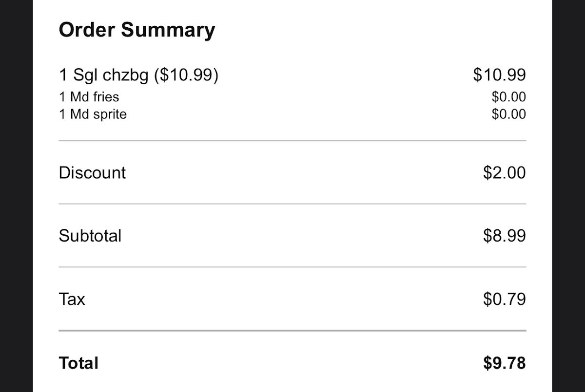Select the 1 Md fries item
This screenshot has width=585, height=392.
(89, 97)
